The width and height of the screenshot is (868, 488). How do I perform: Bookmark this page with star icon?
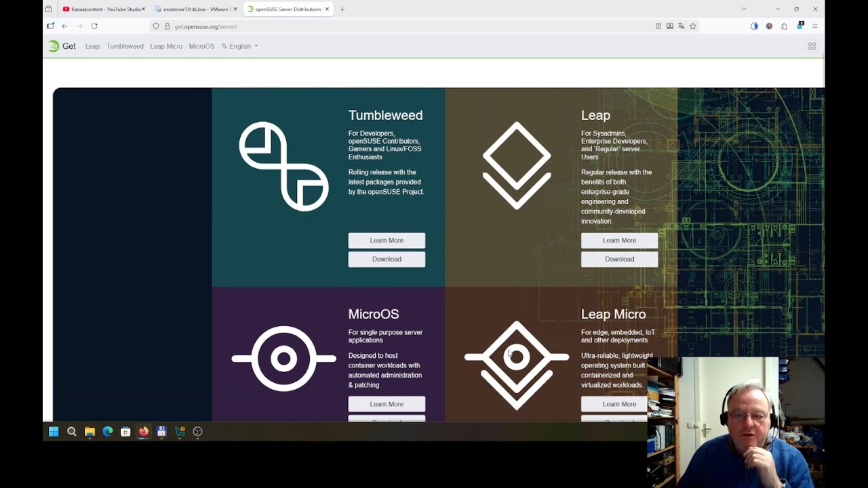[x=693, y=26]
